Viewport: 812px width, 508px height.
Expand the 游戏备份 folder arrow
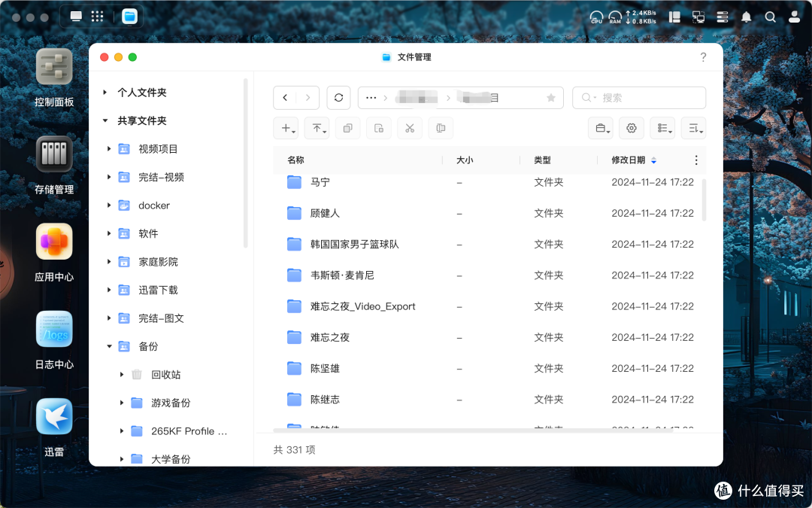click(122, 403)
